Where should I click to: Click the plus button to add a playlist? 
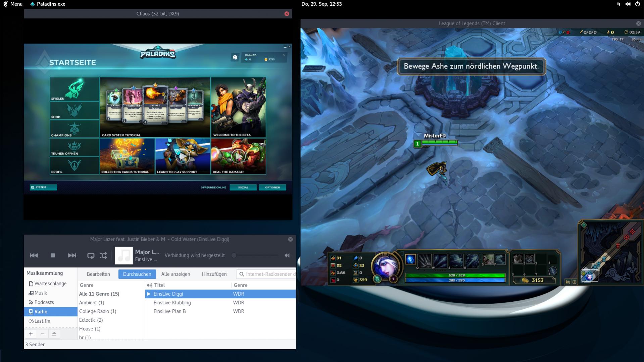[x=31, y=334]
